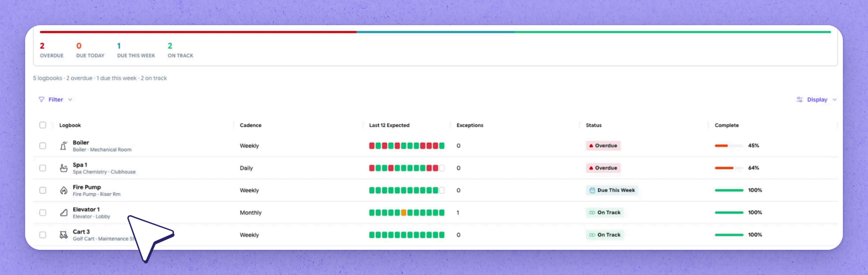The image size is (868, 275).
Task: Click the '5 logbooks' summary text line
Action: pos(100,78)
